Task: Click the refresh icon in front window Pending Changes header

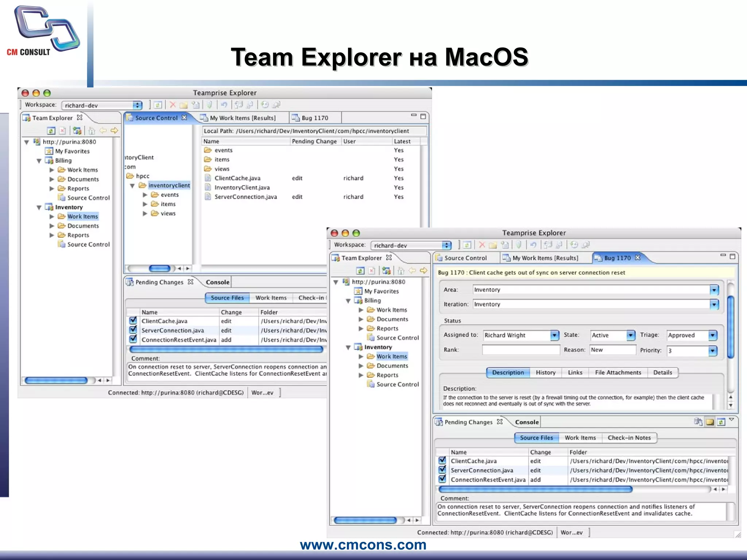Action: tap(721, 422)
